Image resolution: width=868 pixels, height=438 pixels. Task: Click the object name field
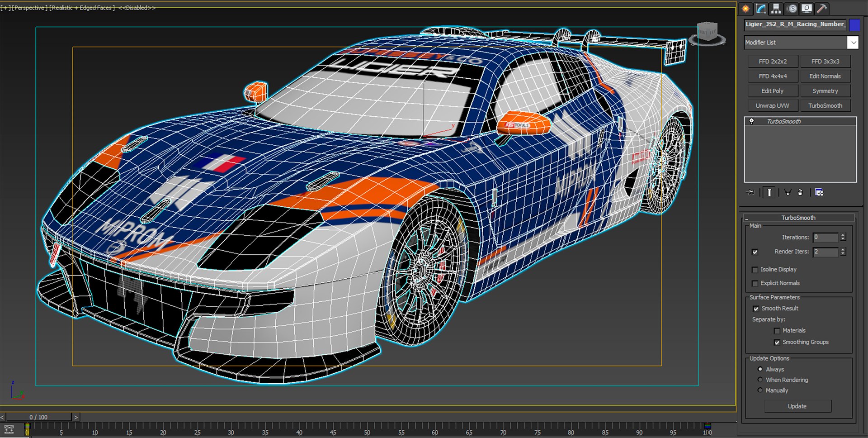pyautogui.click(x=795, y=24)
